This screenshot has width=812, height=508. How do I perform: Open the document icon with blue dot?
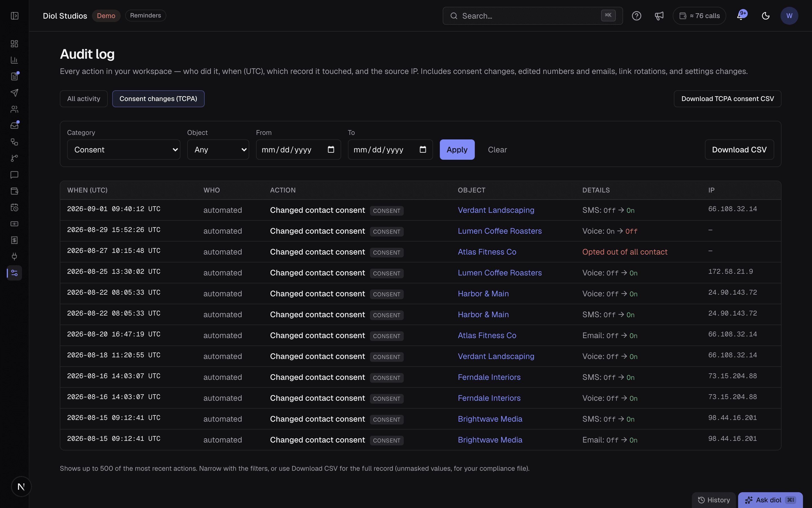coord(14,76)
